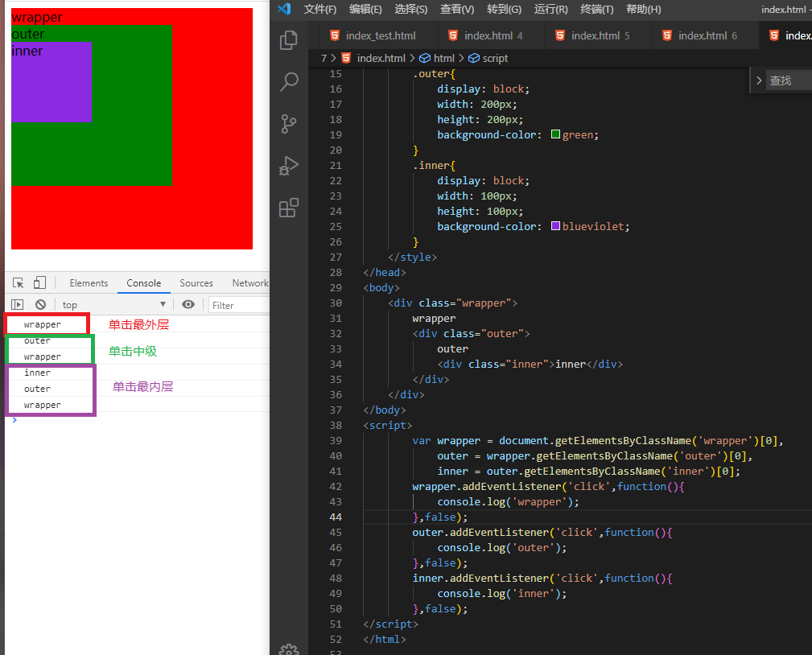Open the blueviolet color swatch picker
The image size is (812, 655).
click(x=555, y=226)
